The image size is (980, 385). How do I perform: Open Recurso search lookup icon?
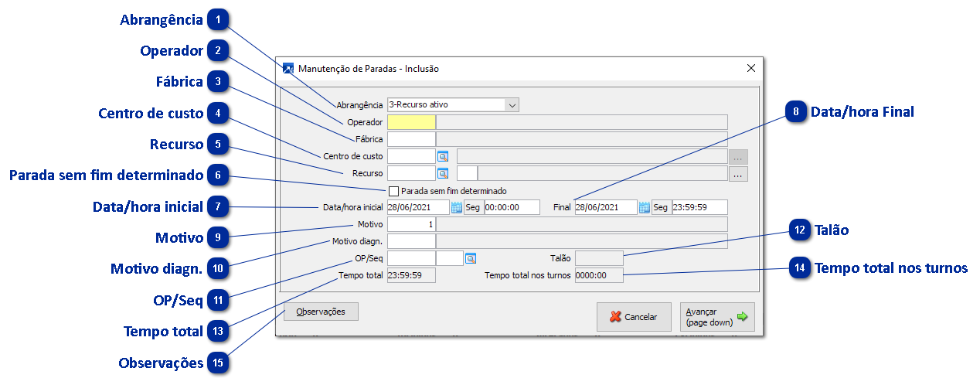click(x=443, y=173)
